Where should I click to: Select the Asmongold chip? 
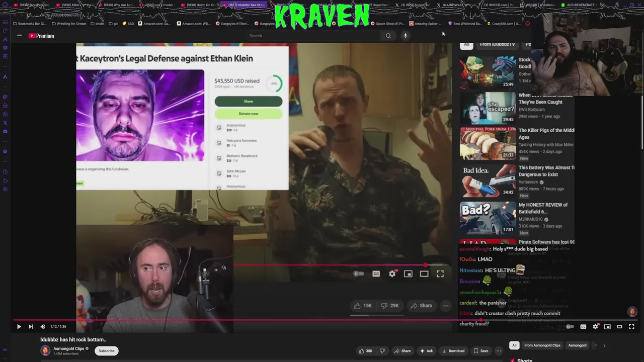[x=577, y=345]
